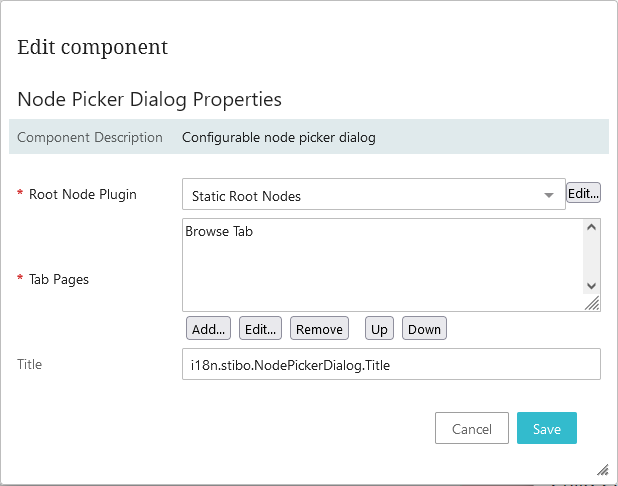Click the Configurable node picker dialog description
618x486 pixels.
coord(279,137)
